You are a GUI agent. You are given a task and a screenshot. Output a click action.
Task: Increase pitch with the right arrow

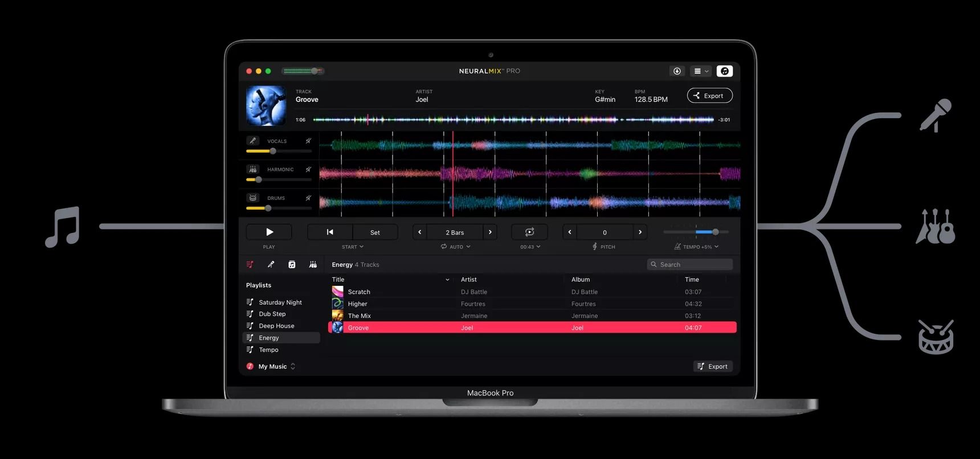[640, 232]
